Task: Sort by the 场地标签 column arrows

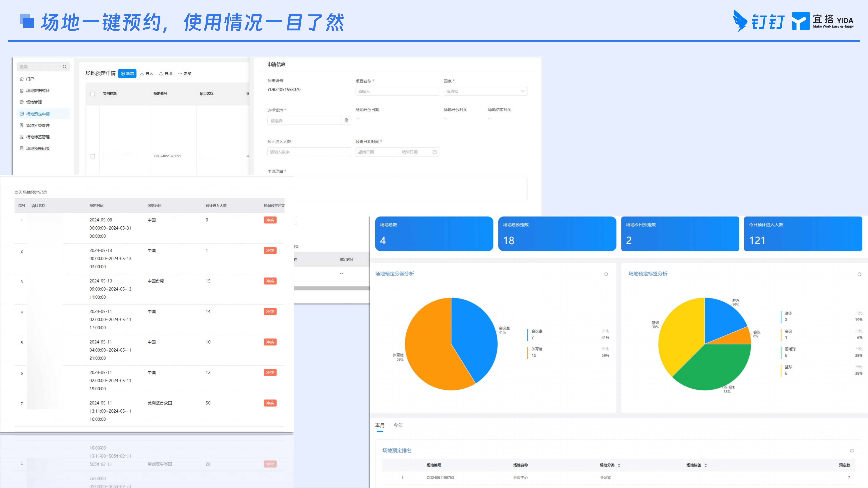Action: pos(706,465)
